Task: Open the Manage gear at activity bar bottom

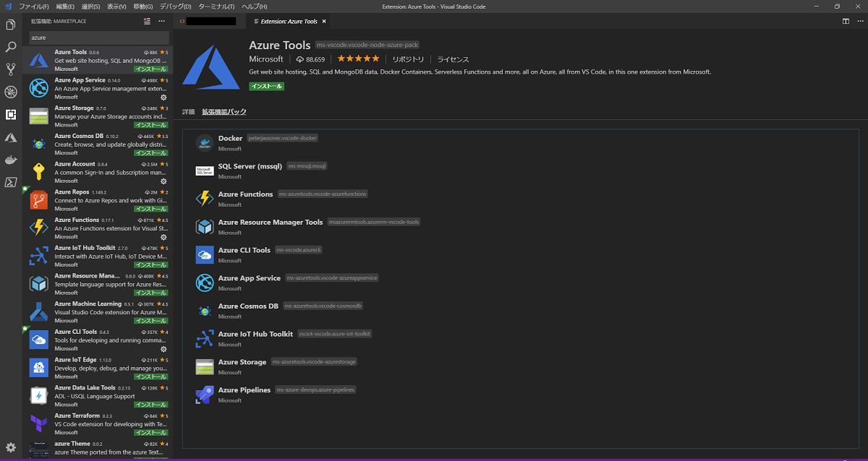Action: tap(11, 448)
